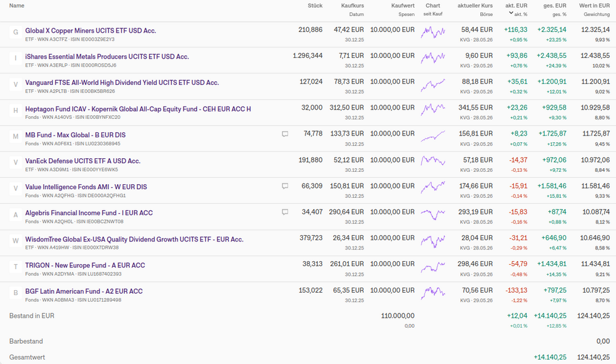Open WisdomTree Global Ex-USA Quality Dividend link
Image resolution: width=616 pixels, height=364 pixels.
tap(134, 239)
